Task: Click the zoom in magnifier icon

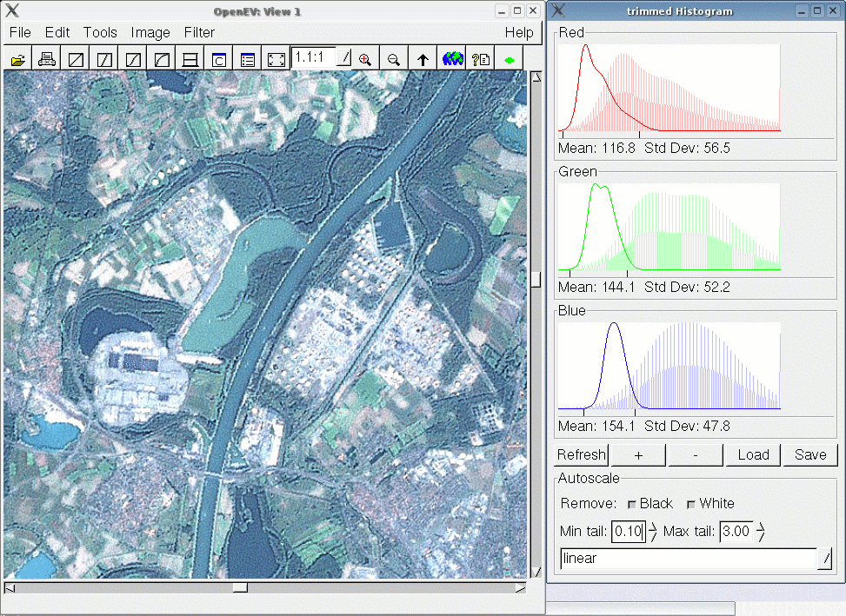Action: [365, 60]
